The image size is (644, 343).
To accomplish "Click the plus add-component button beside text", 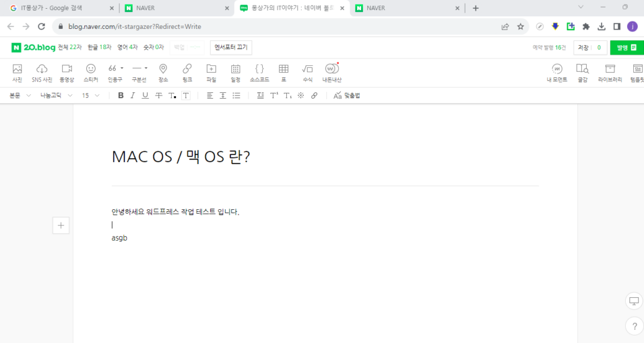I will (61, 226).
